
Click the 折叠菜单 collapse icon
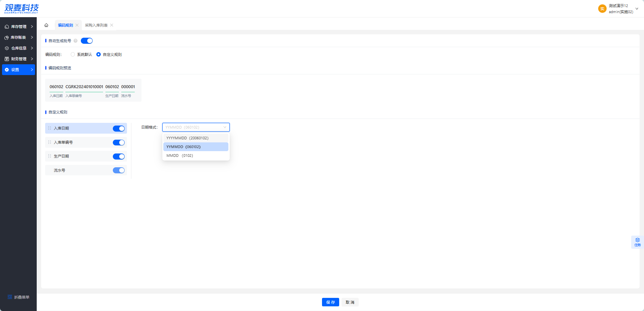[x=10, y=297]
